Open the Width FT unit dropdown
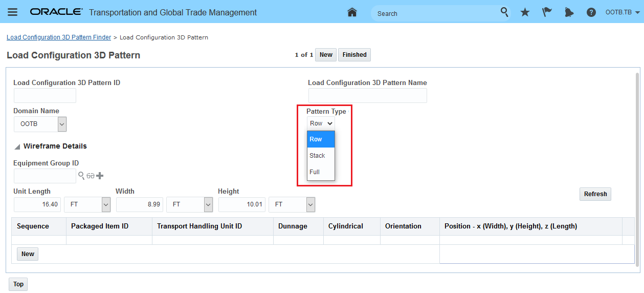Viewport: 644px width, 293px height. pyautogui.click(x=190, y=204)
